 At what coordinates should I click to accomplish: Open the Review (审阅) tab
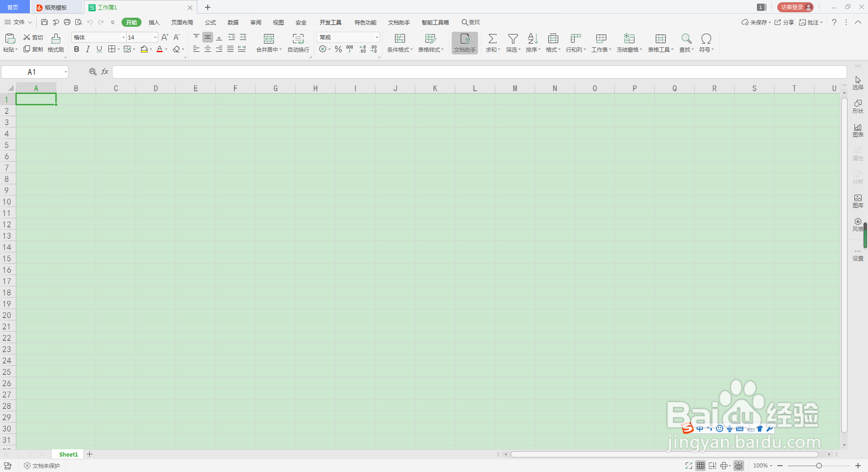(256, 22)
